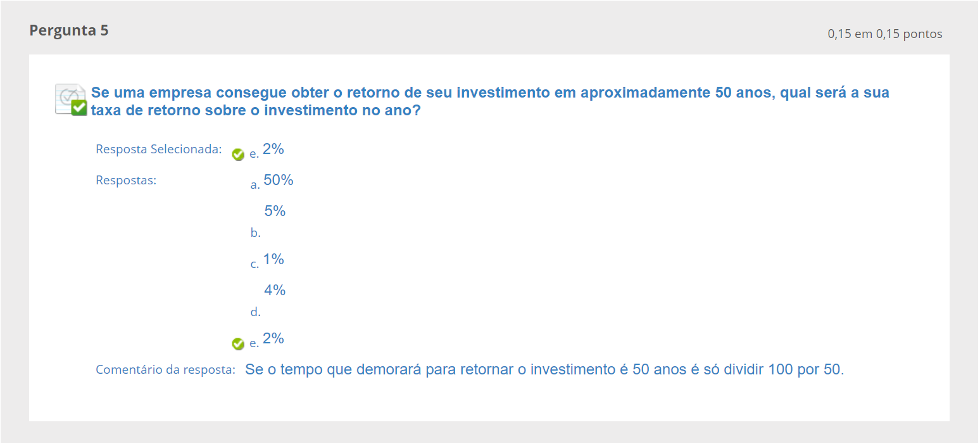Click the letter label d. in answers
Image resolution: width=980 pixels, height=446 pixels.
point(255,312)
